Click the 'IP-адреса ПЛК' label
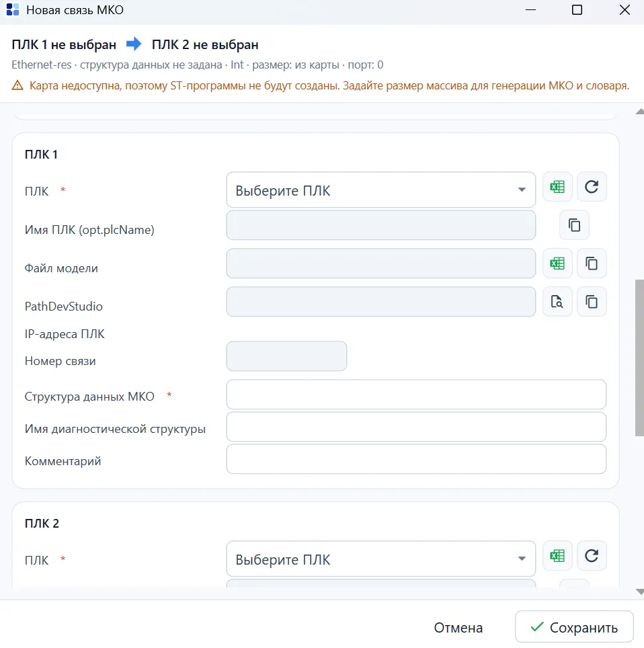The height and width of the screenshot is (648, 644). (x=65, y=334)
